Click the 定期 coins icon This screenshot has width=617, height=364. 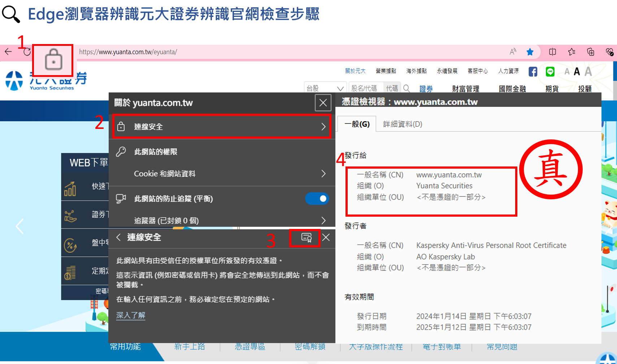point(70,273)
